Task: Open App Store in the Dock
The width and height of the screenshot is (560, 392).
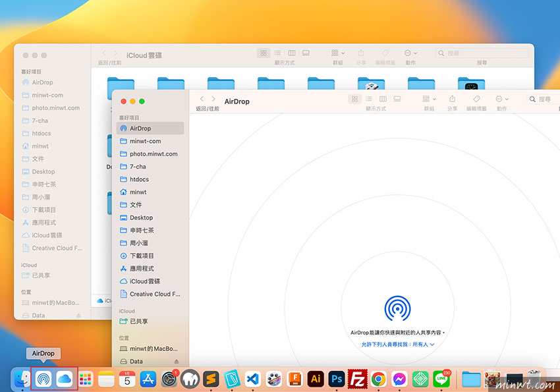Action: (148, 379)
